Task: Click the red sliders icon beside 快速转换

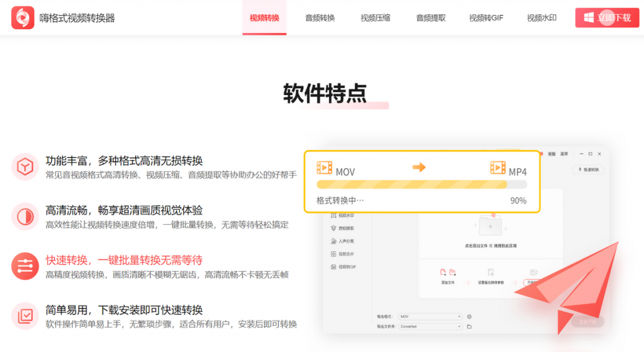Action: pos(25,266)
